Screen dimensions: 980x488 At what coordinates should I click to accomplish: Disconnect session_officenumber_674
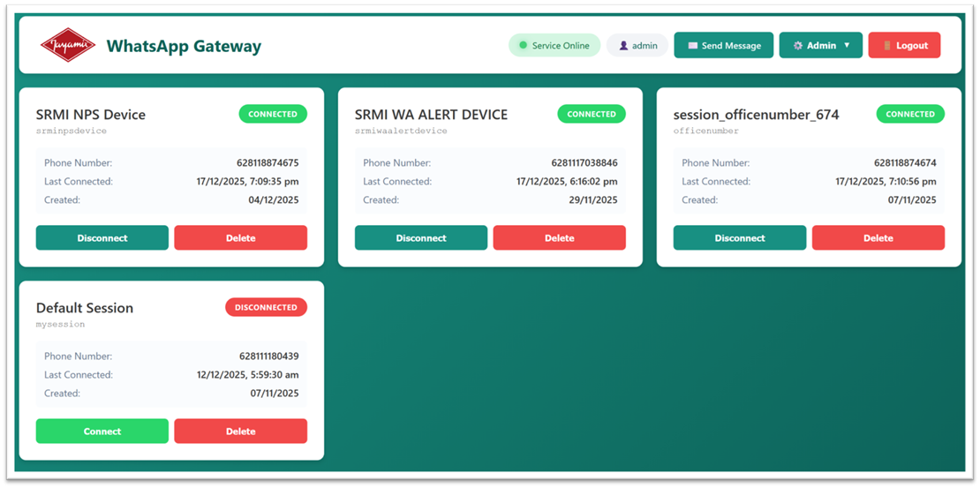tap(740, 238)
